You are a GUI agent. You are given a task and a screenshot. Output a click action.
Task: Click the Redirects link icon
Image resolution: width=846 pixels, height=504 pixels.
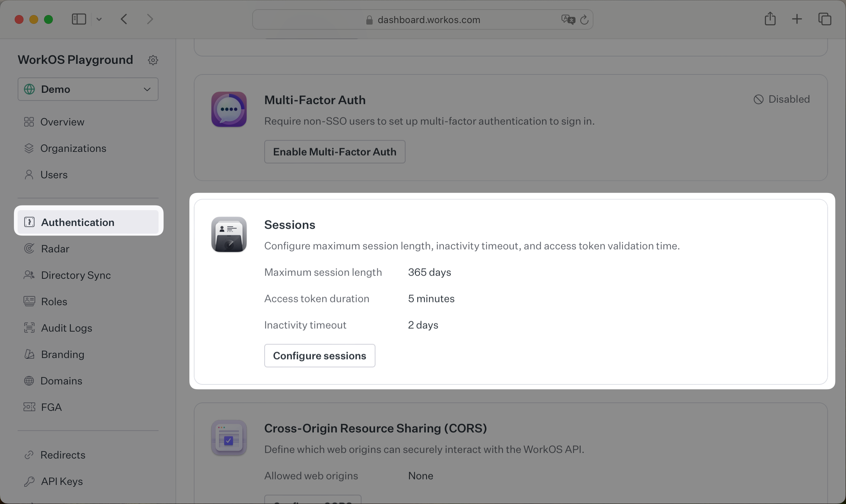29,454
